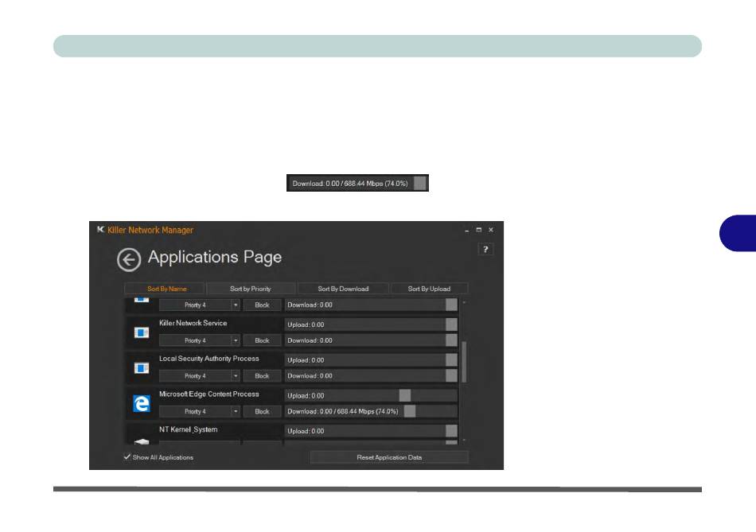Screen dimensions: 756x532
Task: Block the Microsoft Edge Content Process
Action: pos(262,412)
